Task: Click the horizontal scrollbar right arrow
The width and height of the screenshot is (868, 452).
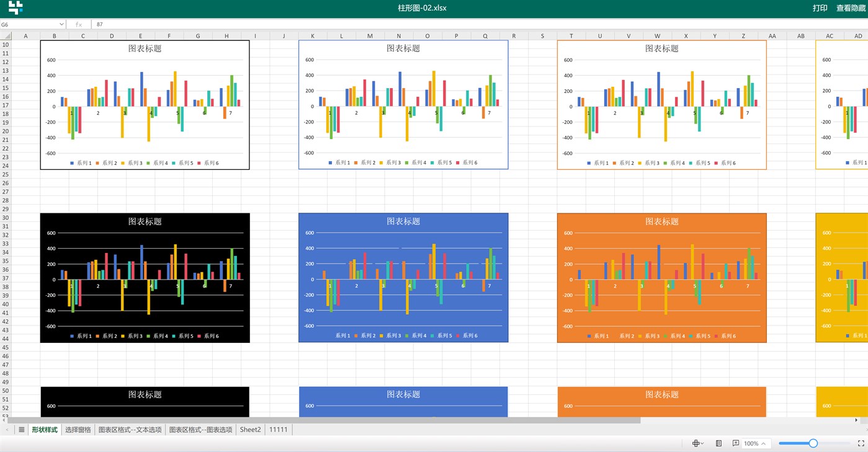Action: coord(857,420)
